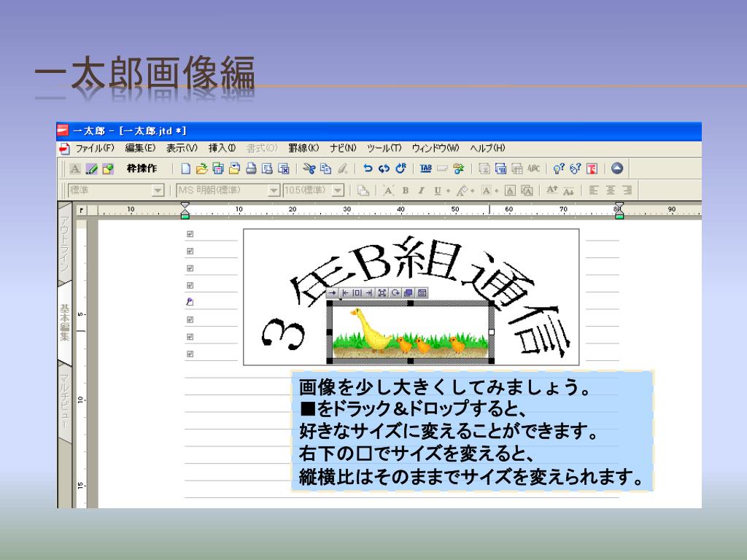Click the mouse question-mark help icon
The image size is (747, 560).
coord(576,168)
